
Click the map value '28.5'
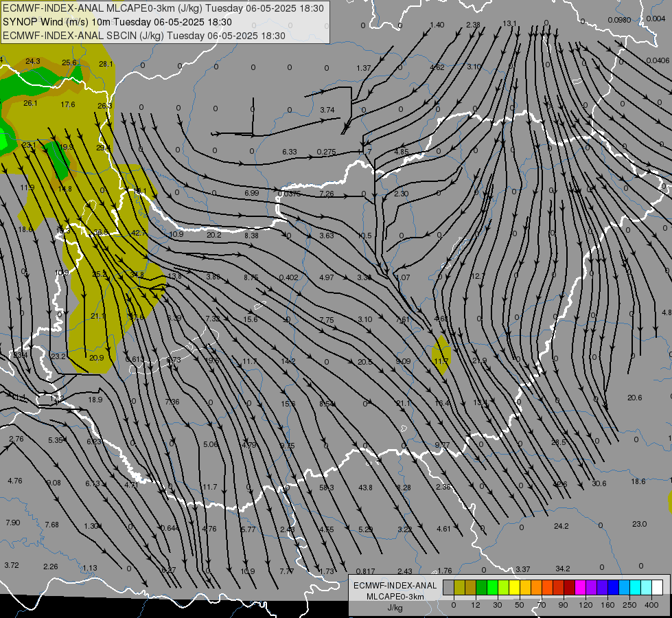click(559, 442)
